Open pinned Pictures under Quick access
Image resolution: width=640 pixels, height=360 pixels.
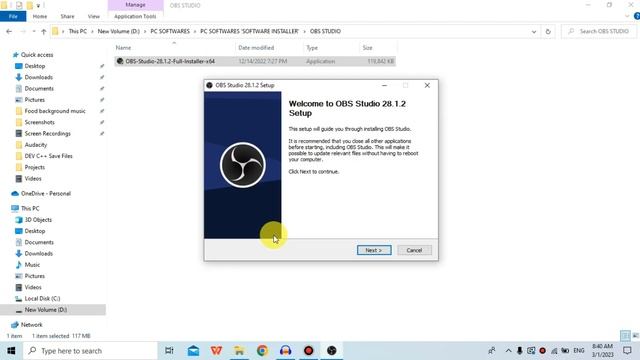pyautogui.click(x=34, y=100)
